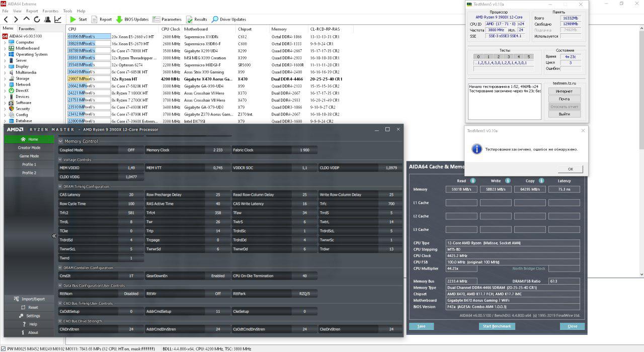Viewport: 644px width, 352px height.
Task: Open the AIDA64 user profile icon
Action: click(47, 20)
